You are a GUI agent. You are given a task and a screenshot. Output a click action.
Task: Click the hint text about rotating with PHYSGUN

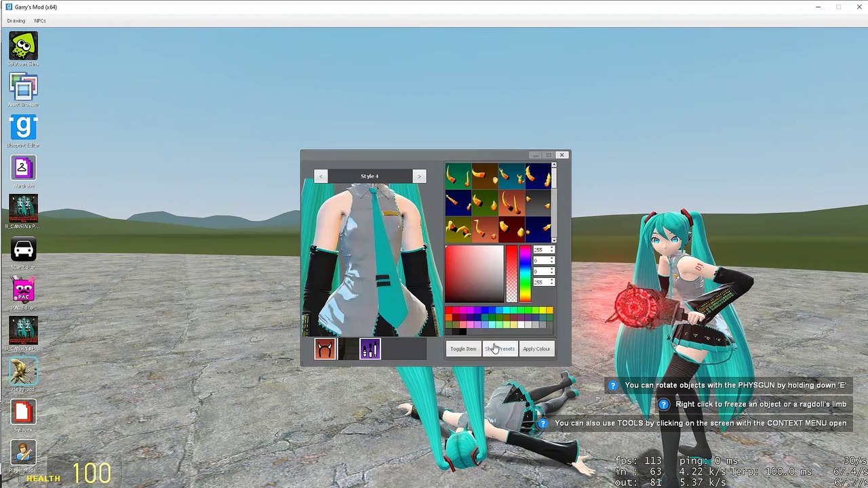click(x=735, y=386)
